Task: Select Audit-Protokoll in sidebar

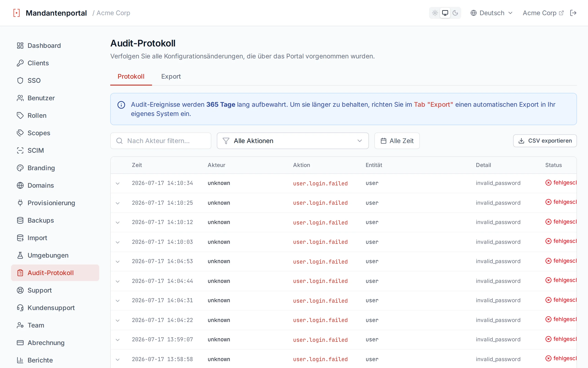Action: pyautogui.click(x=55, y=273)
